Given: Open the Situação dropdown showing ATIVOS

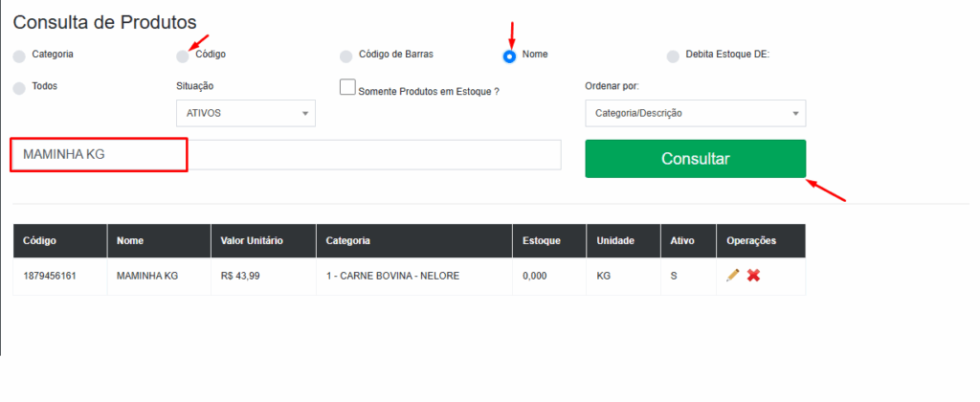Looking at the screenshot, I should [246, 113].
